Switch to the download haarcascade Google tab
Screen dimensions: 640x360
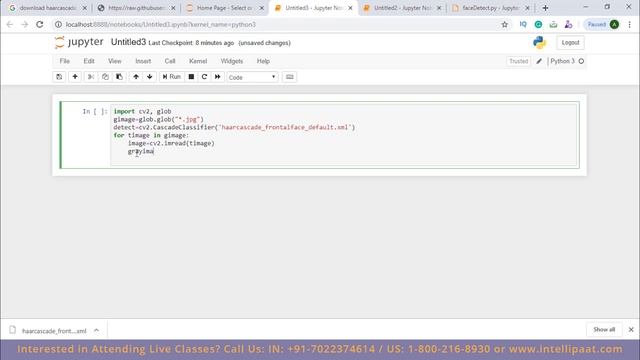48,8
